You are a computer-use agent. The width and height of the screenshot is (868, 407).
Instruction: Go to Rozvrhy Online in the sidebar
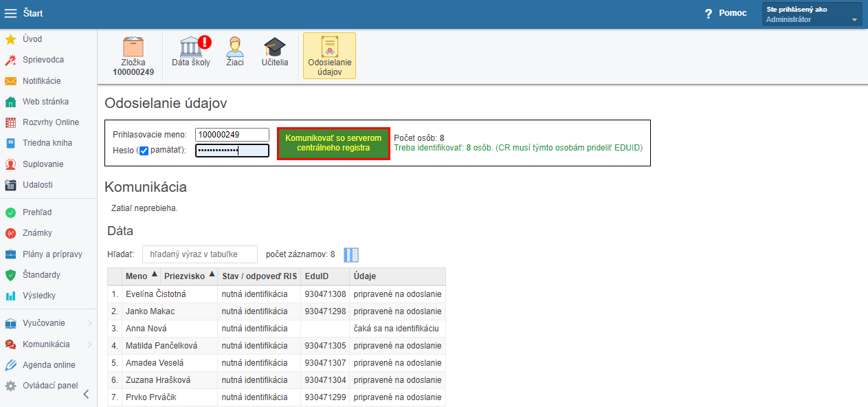coord(50,122)
